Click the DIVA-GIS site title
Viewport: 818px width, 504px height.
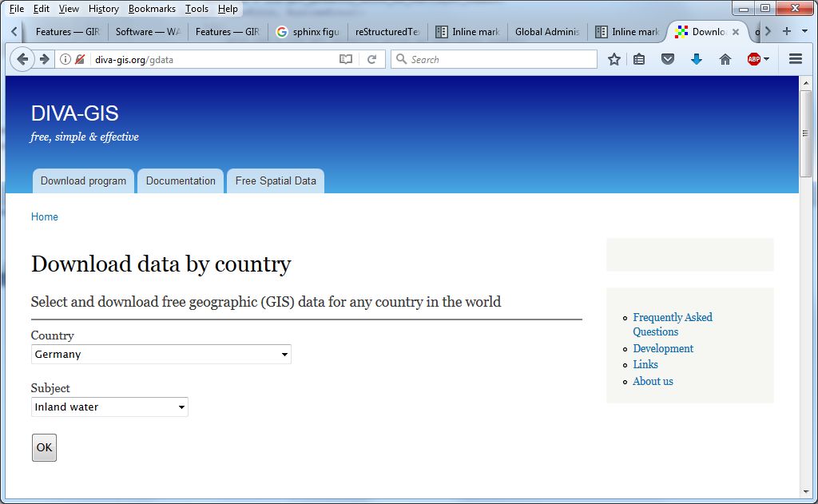tap(74, 113)
